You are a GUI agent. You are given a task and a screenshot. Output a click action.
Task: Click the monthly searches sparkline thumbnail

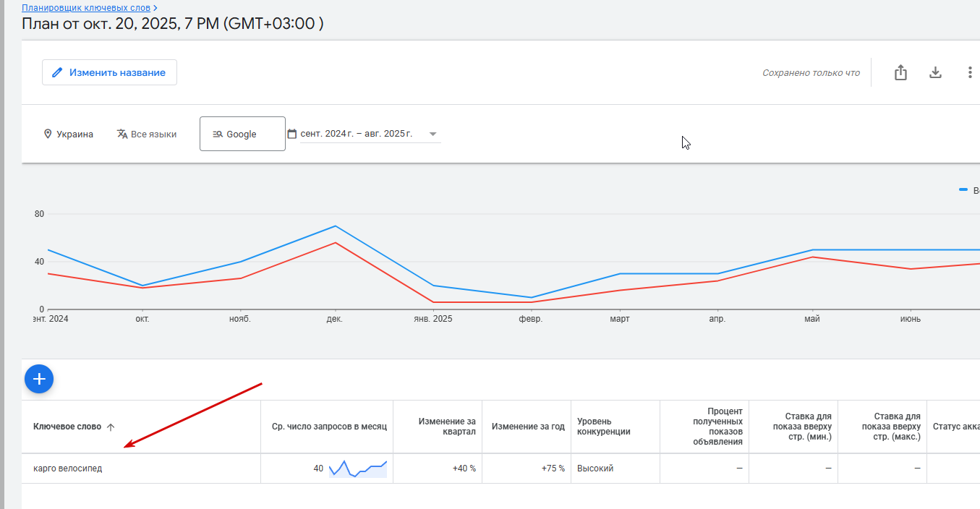pyautogui.click(x=358, y=469)
